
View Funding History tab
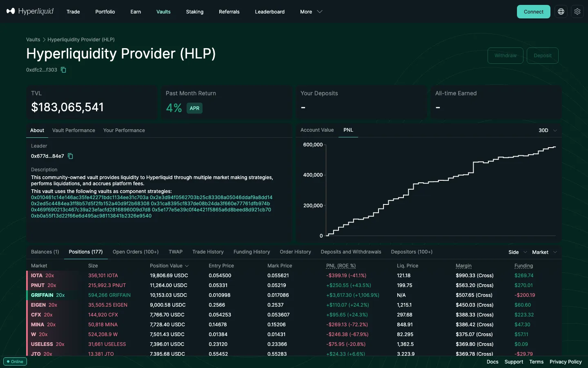[252, 252]
